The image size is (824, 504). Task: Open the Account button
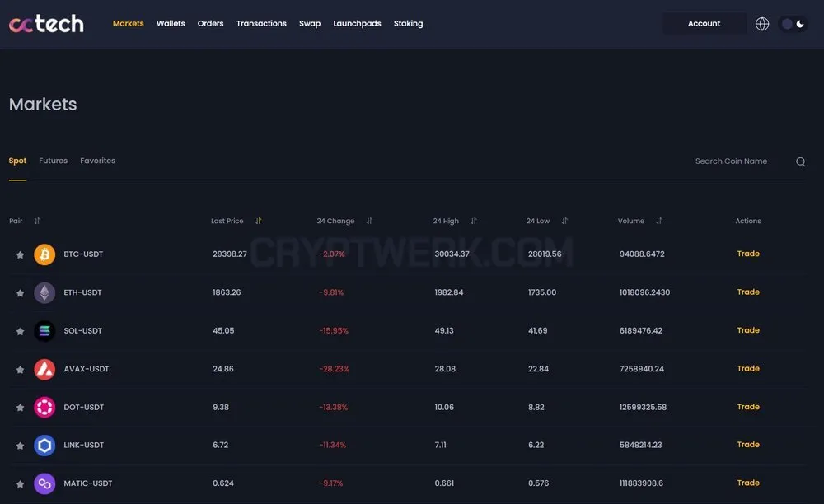tap(705, 24)
